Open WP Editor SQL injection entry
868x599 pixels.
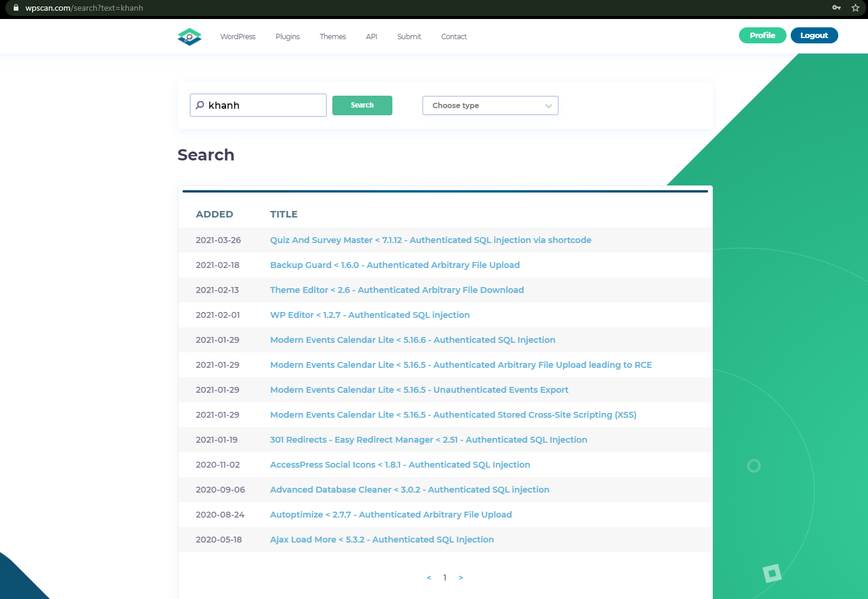click(x=370, y=315)
